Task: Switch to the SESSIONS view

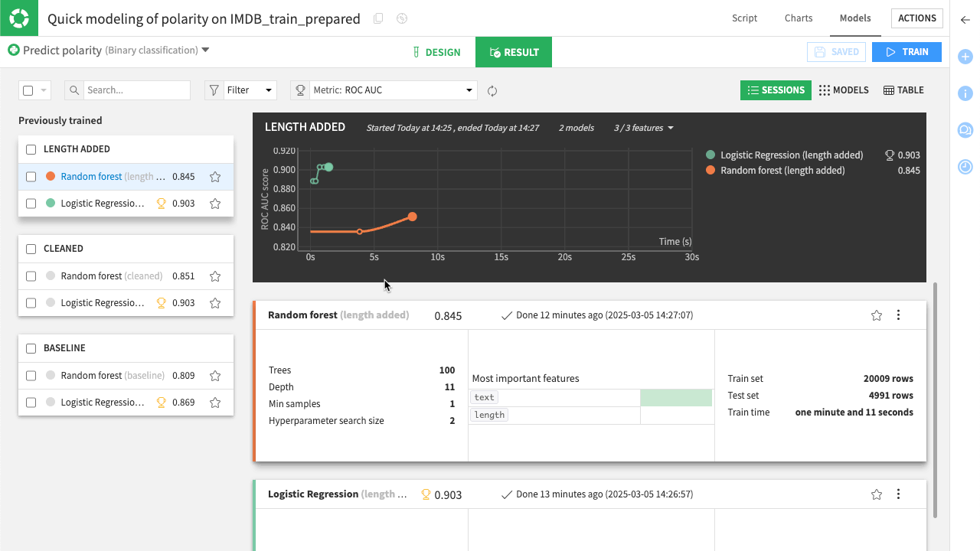Action: [x=776, y=90]
